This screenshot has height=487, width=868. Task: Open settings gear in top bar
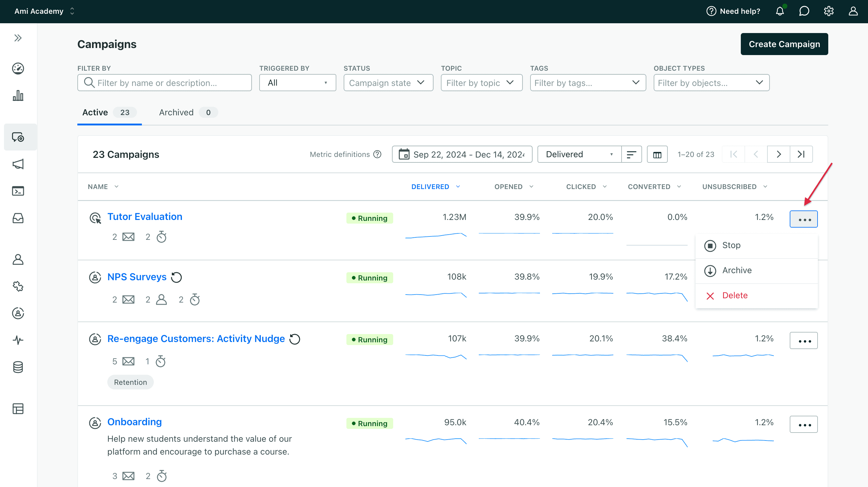click(x=829, y=11)
